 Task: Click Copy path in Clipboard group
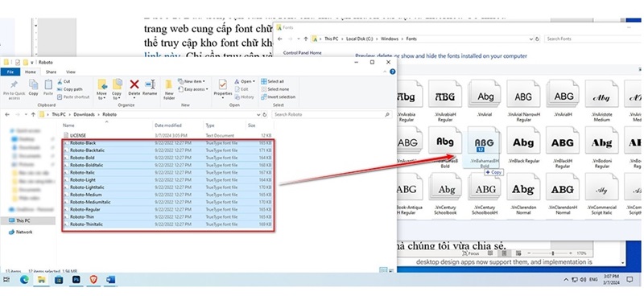[70, 89]
